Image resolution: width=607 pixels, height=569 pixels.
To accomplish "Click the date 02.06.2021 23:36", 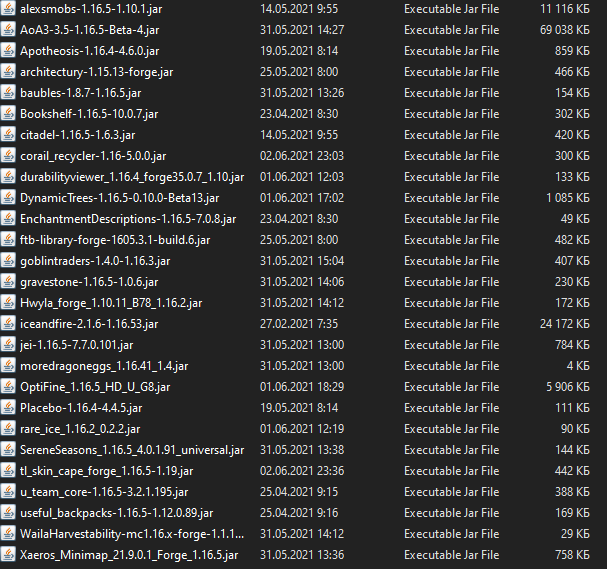I will (302, 471).
